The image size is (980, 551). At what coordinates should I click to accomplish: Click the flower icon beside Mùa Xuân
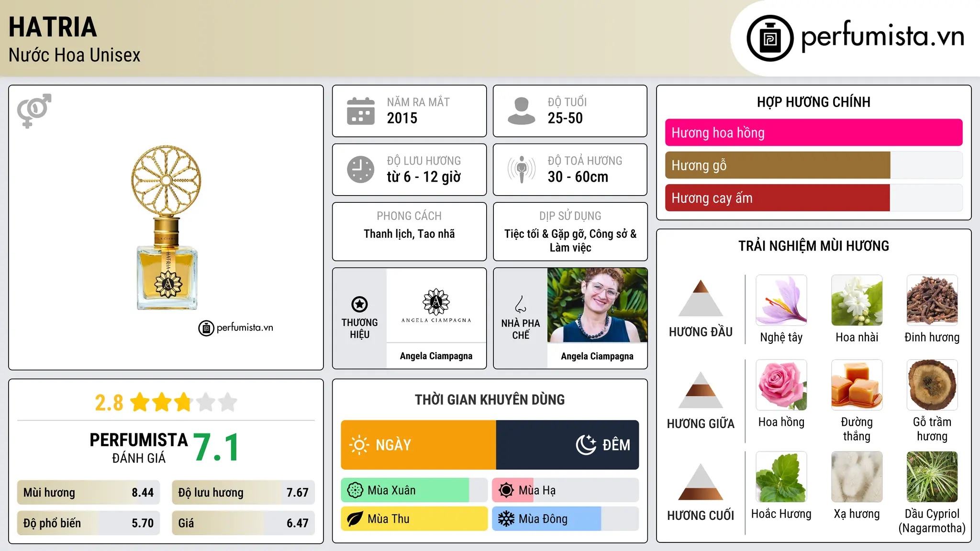tap(355, 490)
